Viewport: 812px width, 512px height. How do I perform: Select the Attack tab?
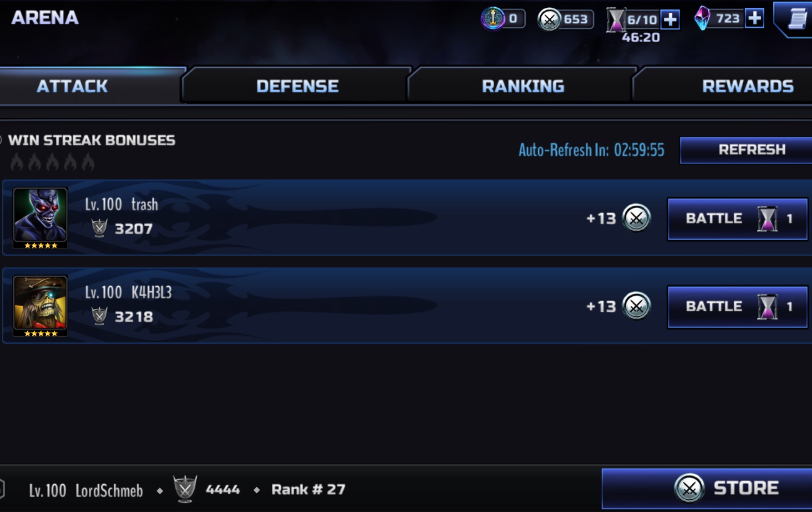coord(72,86)
